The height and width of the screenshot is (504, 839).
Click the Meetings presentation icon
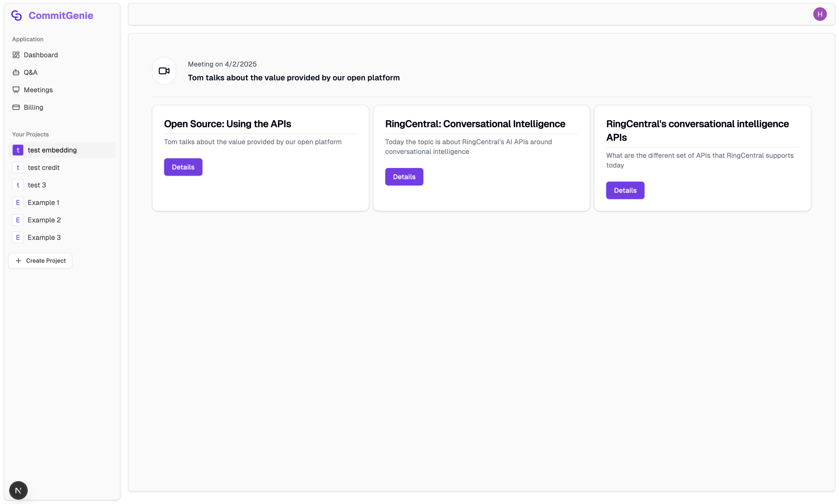[16, 90]
